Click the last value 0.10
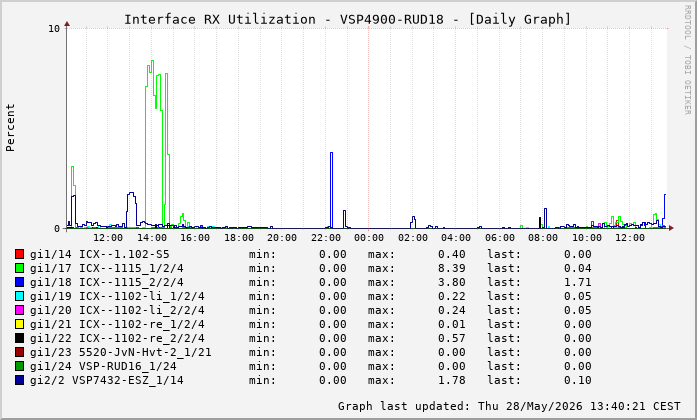This screenshot has width=697, height=420. [578, 380]
